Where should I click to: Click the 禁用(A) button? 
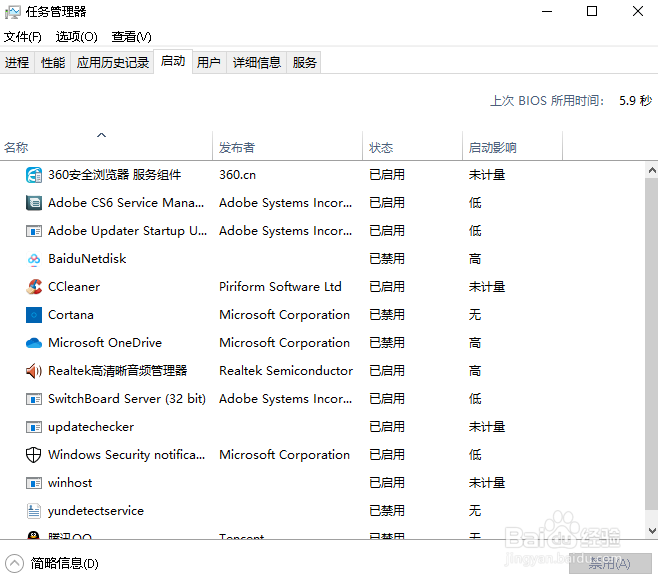(610, 563)
